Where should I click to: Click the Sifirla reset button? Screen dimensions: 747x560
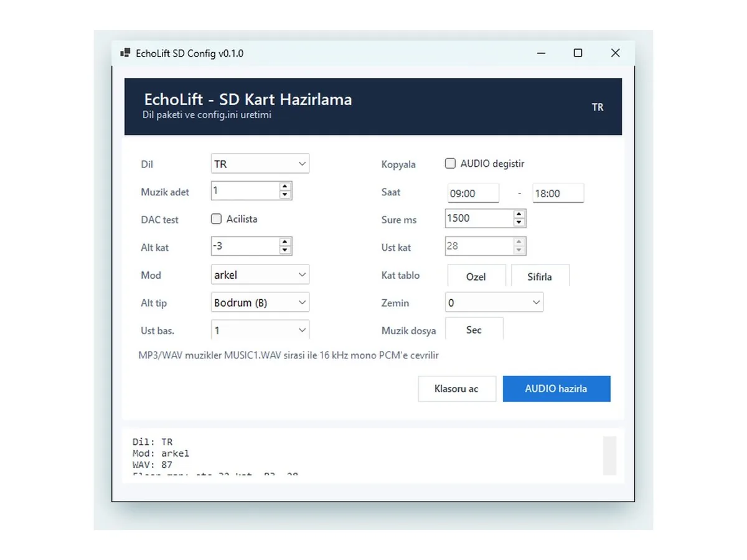coord(540,276)
